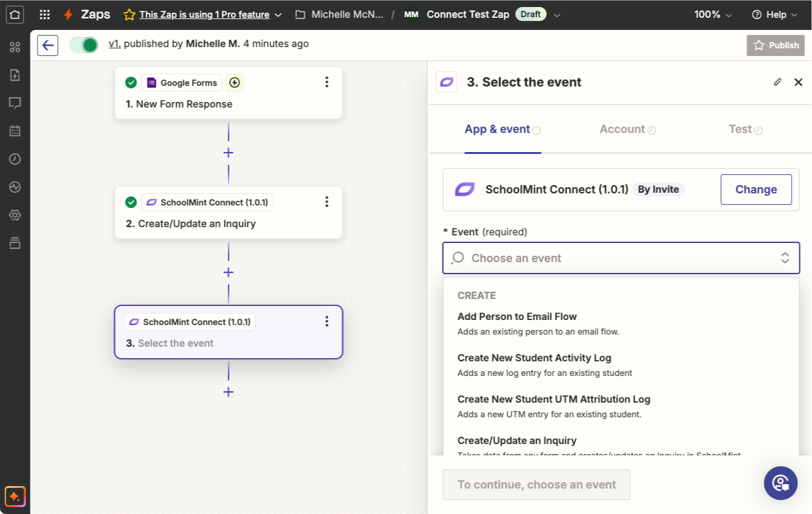
Task: Switch to the App & event tab
Action: (x=502, y=129)
